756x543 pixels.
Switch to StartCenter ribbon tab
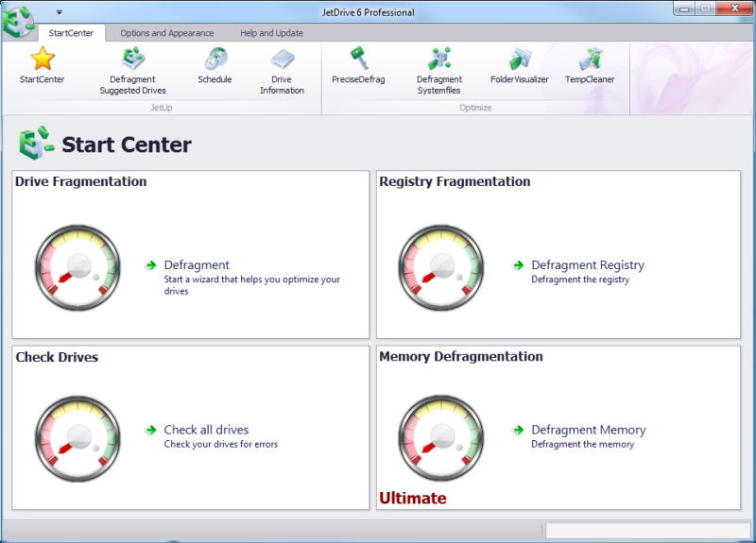(71, 33)
